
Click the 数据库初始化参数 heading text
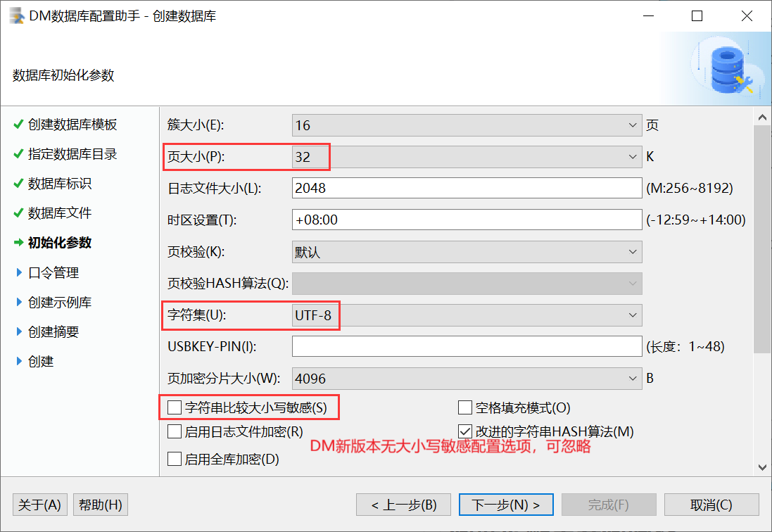tap(63, 75)
